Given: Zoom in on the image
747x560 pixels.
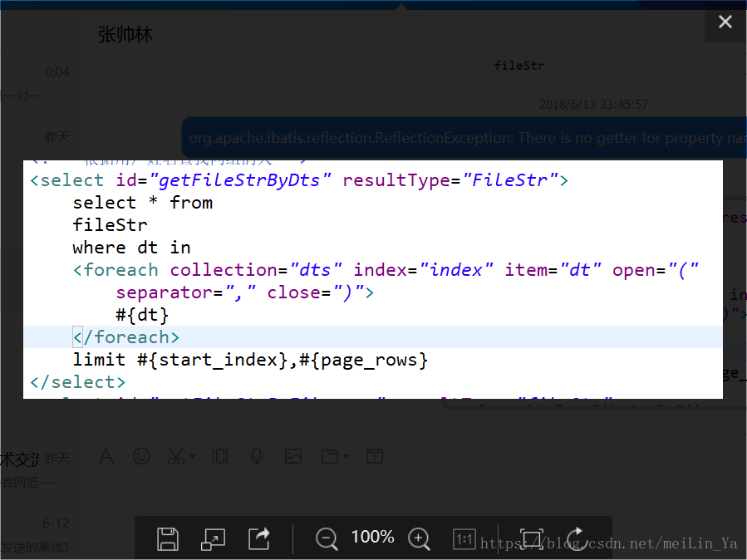Looking at the screenshot, I should coord(419,539).
